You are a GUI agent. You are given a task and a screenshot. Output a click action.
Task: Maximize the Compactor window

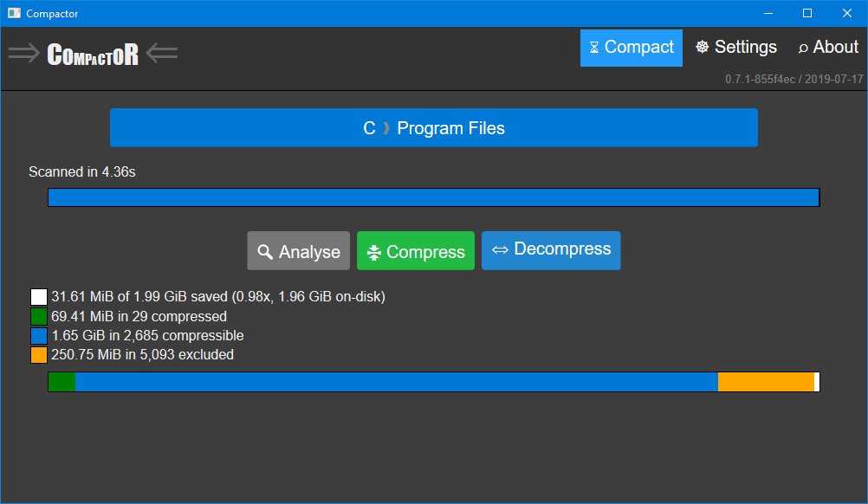click(807, 13)
